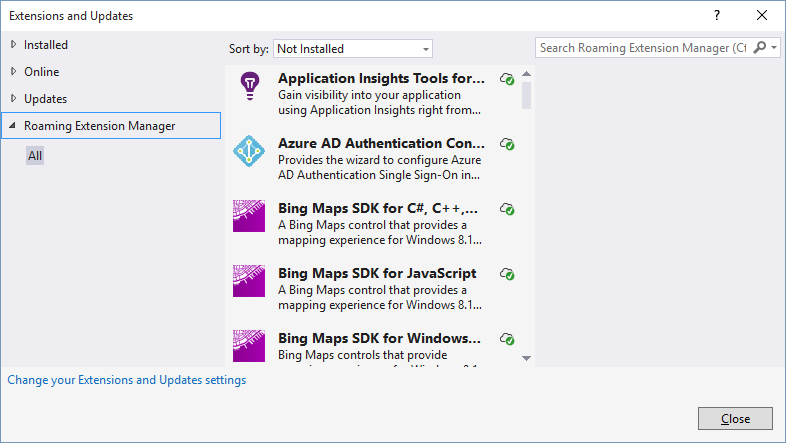
Task: Toggle roaming status for Bing Maps C# SDK
Action: pyautogui.click(x=507, y=209)
